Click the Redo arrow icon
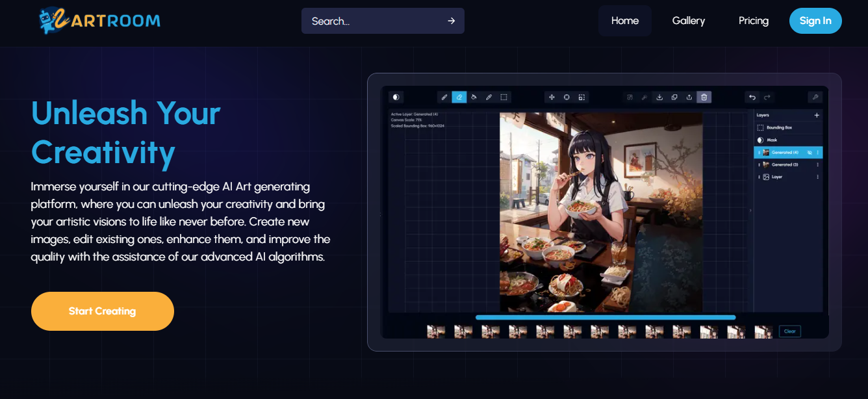 767,97
